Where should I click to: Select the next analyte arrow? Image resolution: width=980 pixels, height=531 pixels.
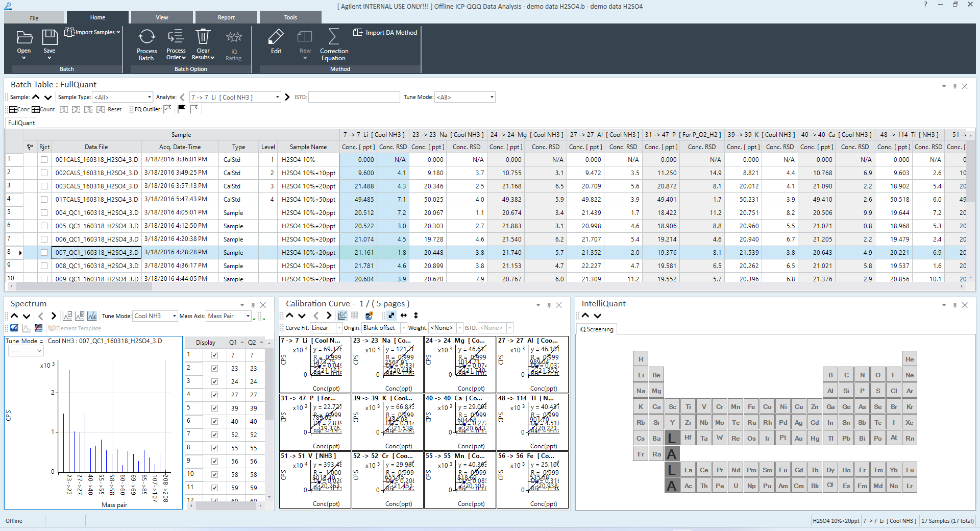[287, 97]
